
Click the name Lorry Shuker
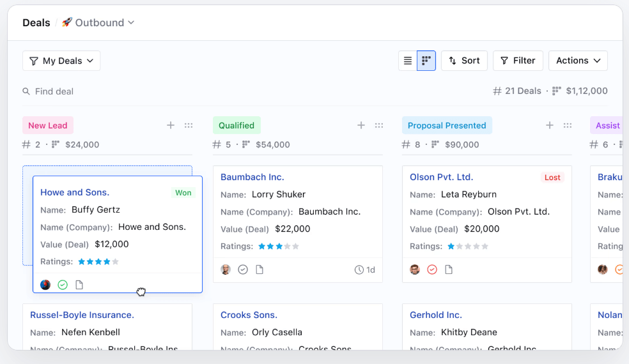279,194
